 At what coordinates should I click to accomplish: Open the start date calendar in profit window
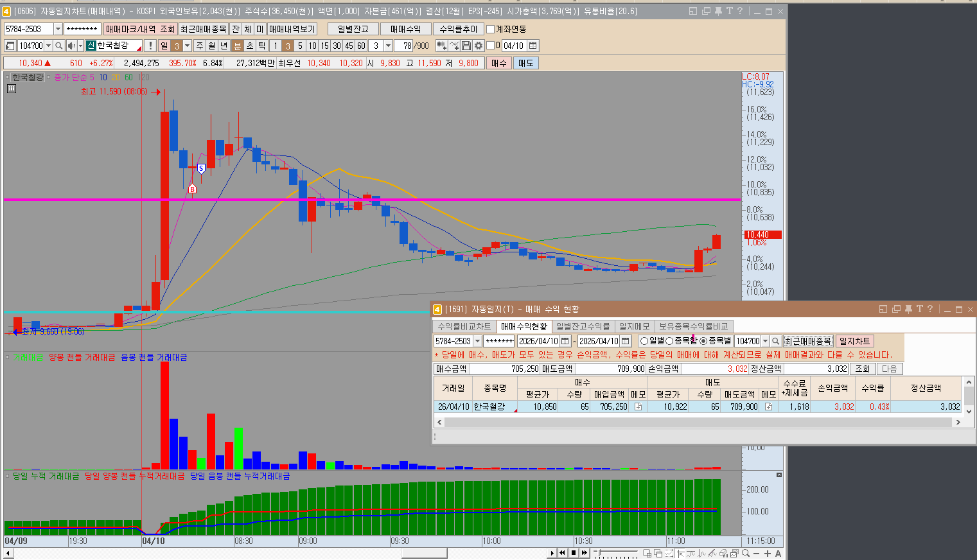tap(565, 341)
